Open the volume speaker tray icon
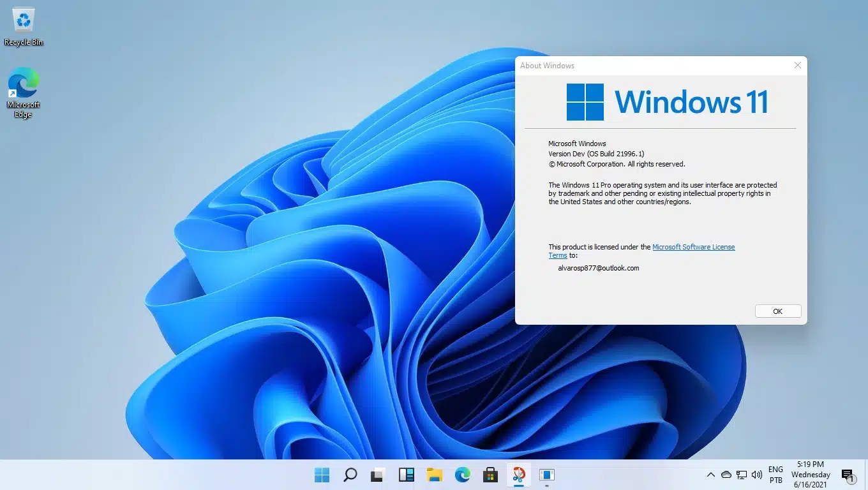The width and height of the screenshot is (868, 490). pyautogui.click(x=757, y=475)
